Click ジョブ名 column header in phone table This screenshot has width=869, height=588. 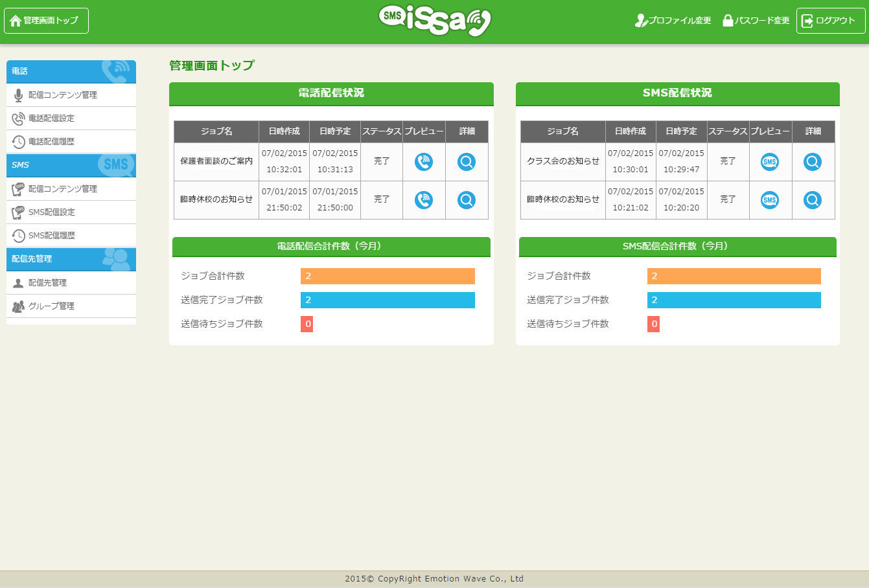click(216, 131)
